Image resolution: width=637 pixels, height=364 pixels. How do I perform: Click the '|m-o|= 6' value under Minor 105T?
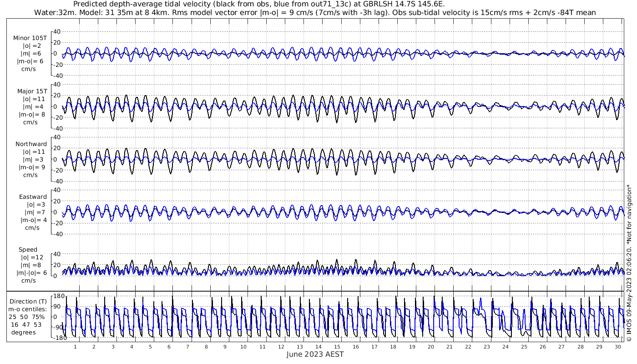pyautogui.click(x=30, y=61)
